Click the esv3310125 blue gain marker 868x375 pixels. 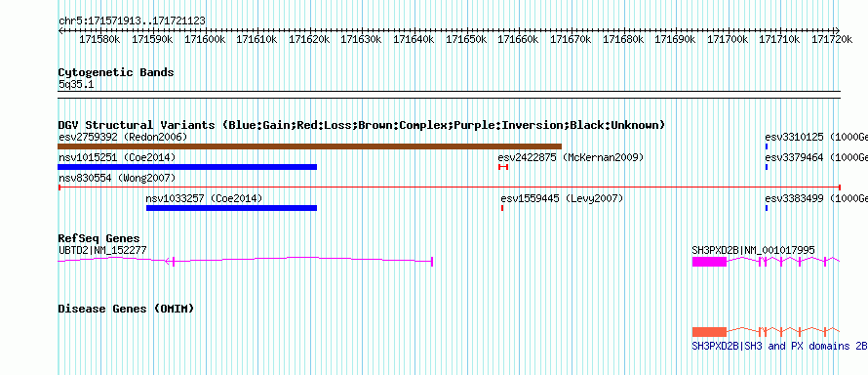tap(767, 146)
